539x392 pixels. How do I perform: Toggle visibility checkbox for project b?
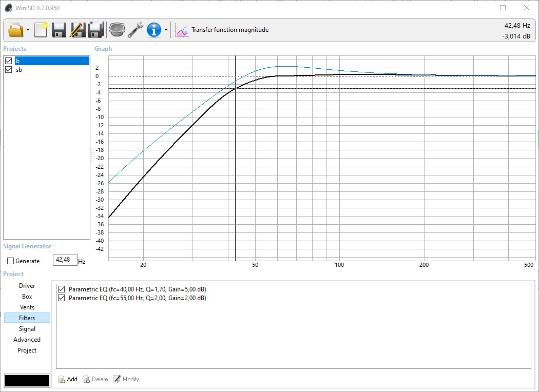coord(9,61)
